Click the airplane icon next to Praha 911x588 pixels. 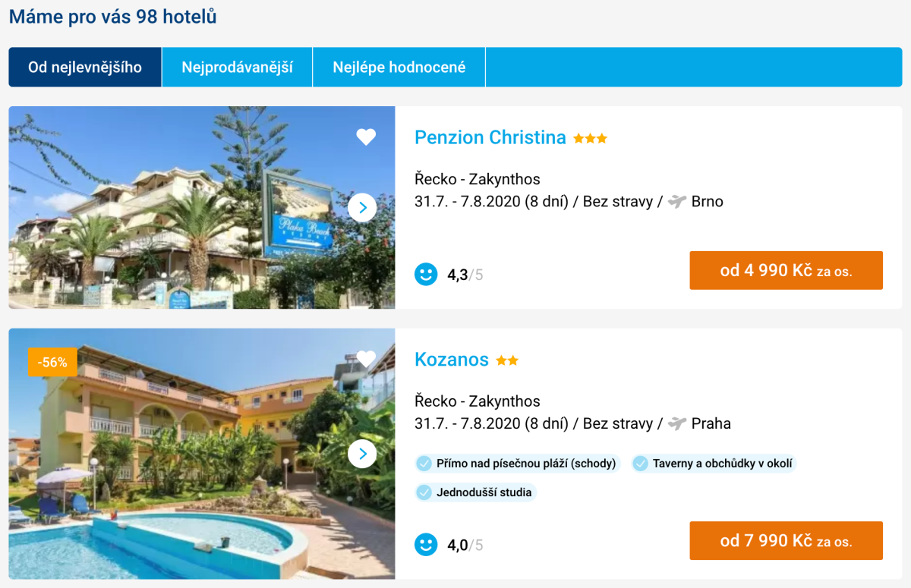pyautogui.click(x=677, y=423)
